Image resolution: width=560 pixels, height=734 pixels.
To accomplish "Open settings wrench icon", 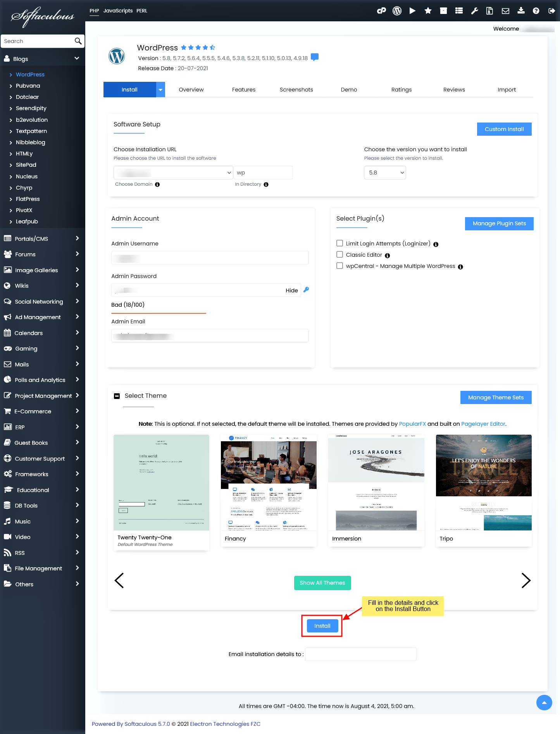I will coord(474,11).
